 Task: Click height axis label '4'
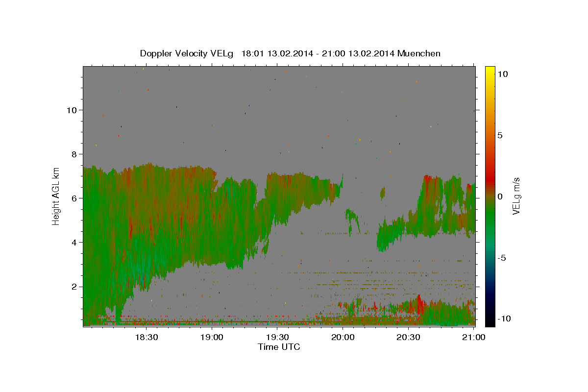[x=73, y=242]
